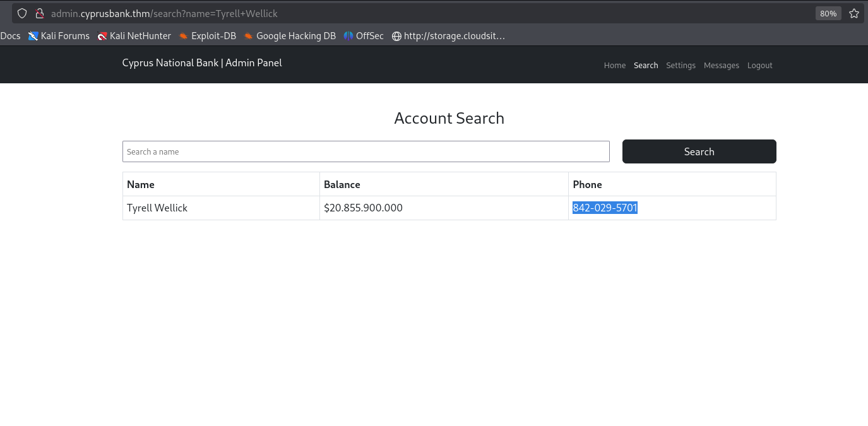Click the insecure connection padlock icon
868x426 pixels.
tap(39, 13)
